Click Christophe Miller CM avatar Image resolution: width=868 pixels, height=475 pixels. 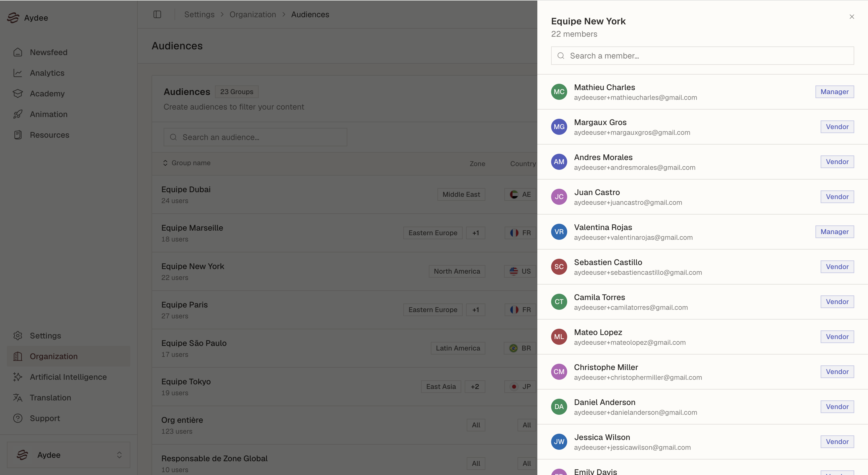pyautogui.click(x=559, y=372)
